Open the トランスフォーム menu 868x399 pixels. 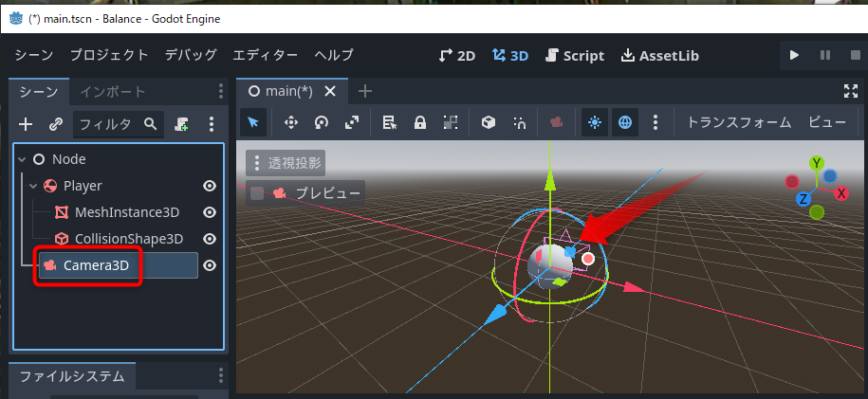[739, 122]
